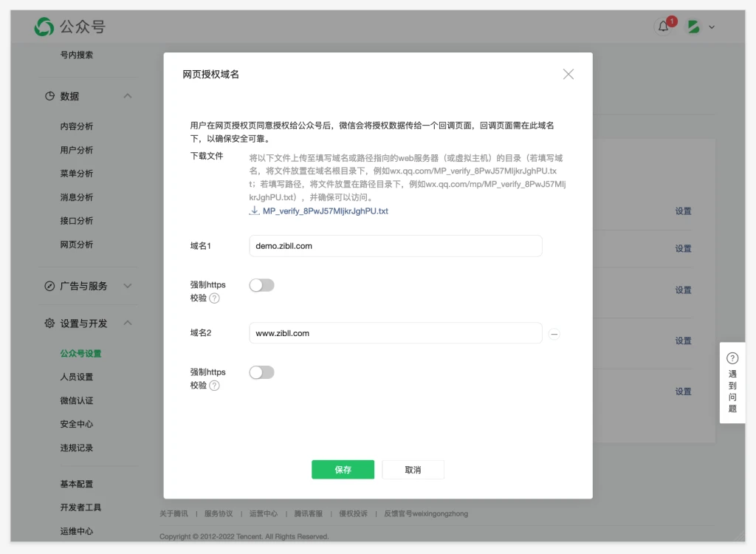Select 人员设置 in the sidebar
Viewport: 756px width, 554px height.
click(77, 377)
